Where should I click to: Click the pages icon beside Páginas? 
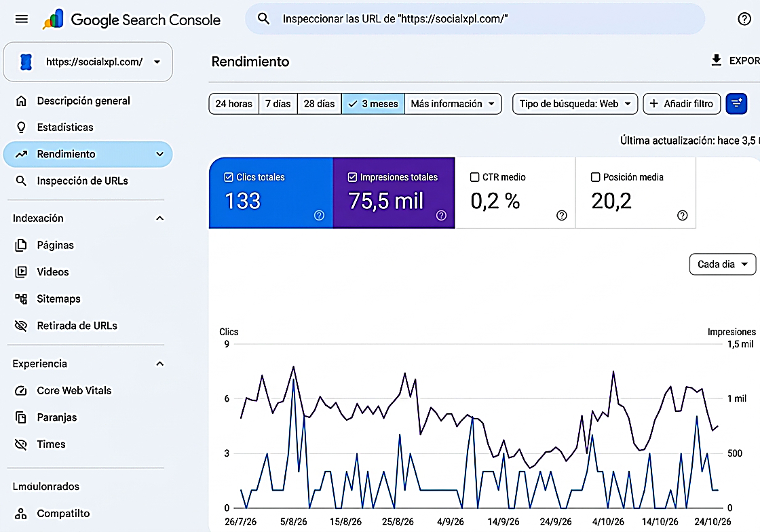(21, 245)
